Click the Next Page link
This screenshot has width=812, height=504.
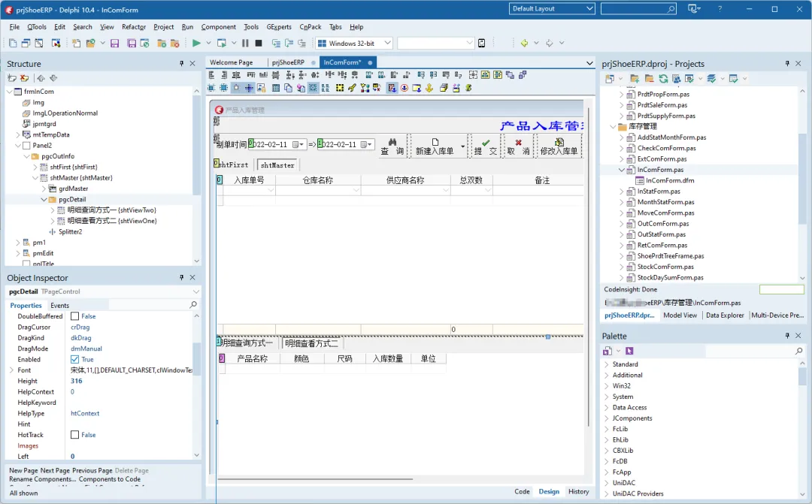click(55, 470)
